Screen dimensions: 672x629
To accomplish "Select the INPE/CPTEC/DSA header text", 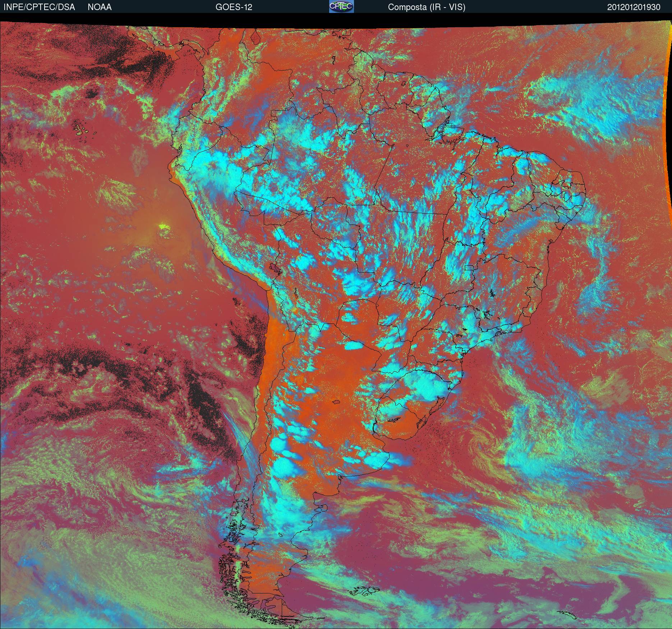I will pos(39,7).
